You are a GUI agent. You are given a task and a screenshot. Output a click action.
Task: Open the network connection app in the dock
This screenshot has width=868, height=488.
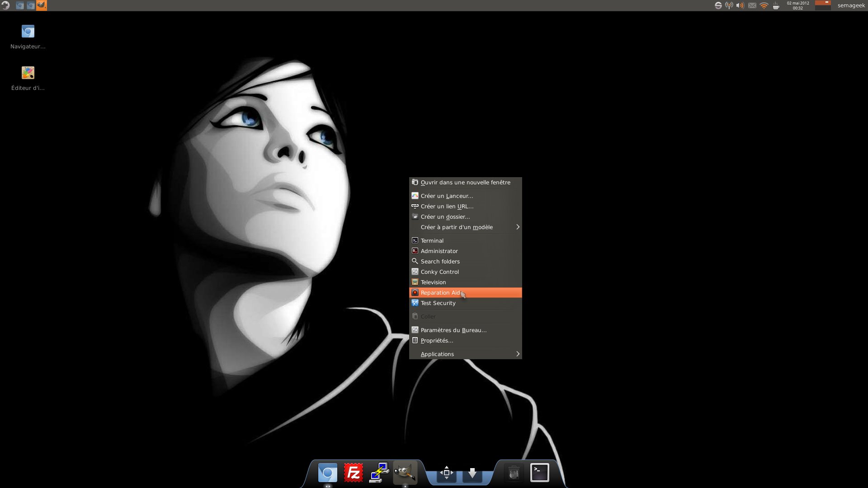[379, 473]
